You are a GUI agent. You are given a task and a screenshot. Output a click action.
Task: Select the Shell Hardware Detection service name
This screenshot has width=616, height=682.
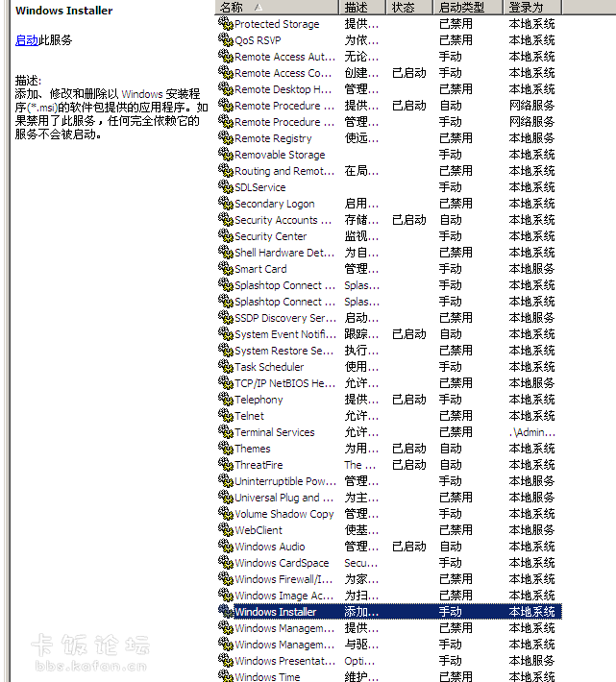pos(285,253)
